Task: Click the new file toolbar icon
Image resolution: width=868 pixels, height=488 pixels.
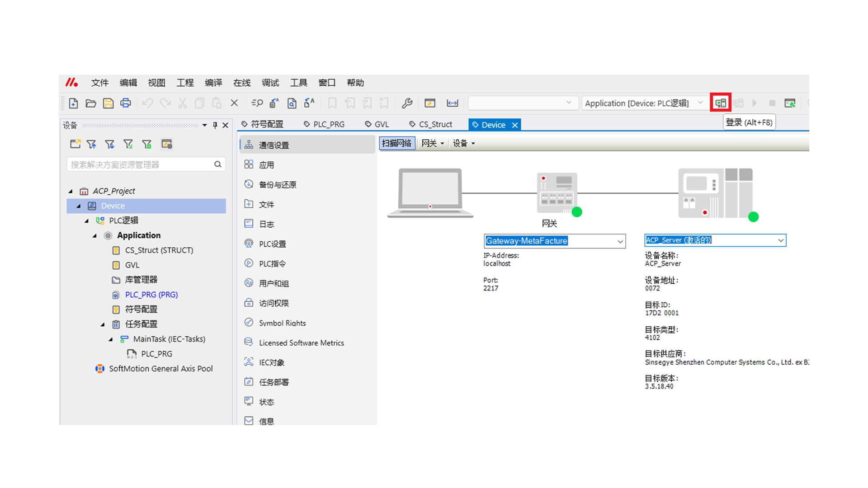Action: point(73,103)
